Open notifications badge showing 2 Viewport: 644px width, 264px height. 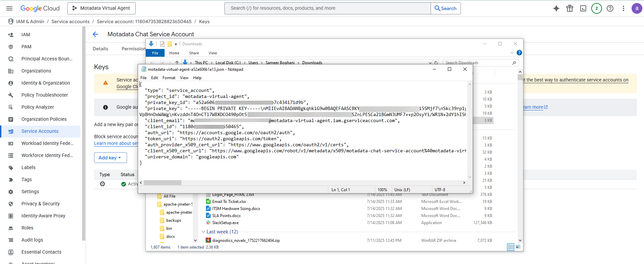pyautogui.click(x=597, y=8)
